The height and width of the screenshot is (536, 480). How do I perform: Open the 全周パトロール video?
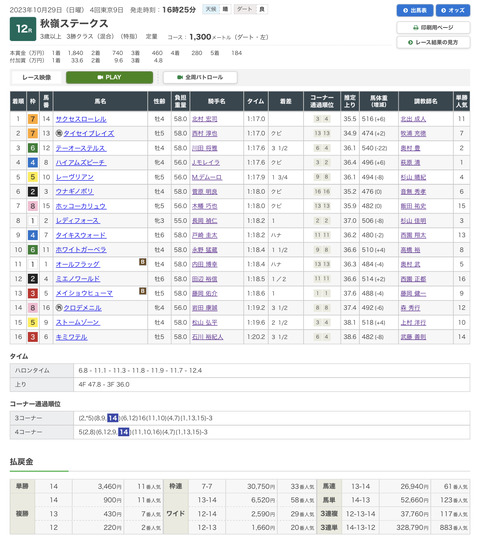[x=200, y=77]
